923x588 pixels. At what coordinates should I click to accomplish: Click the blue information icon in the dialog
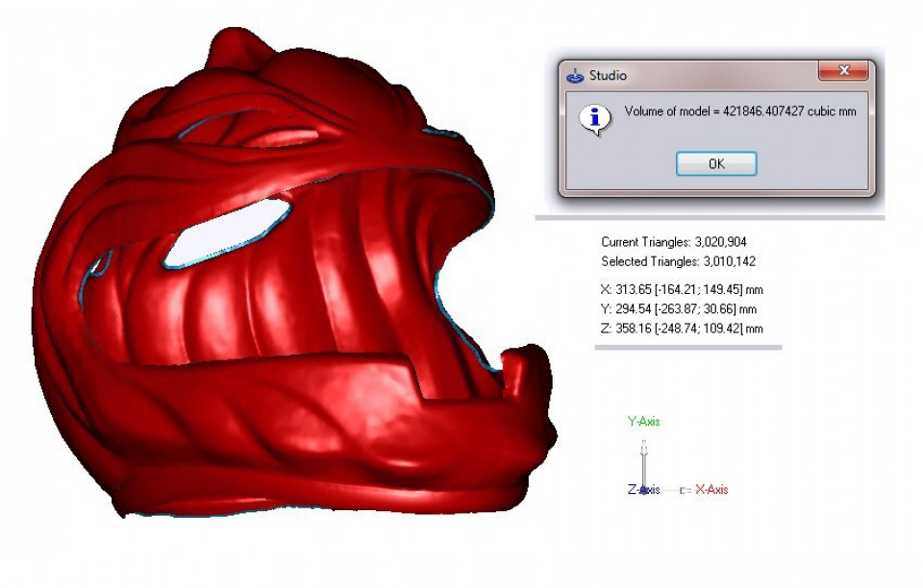595,119
